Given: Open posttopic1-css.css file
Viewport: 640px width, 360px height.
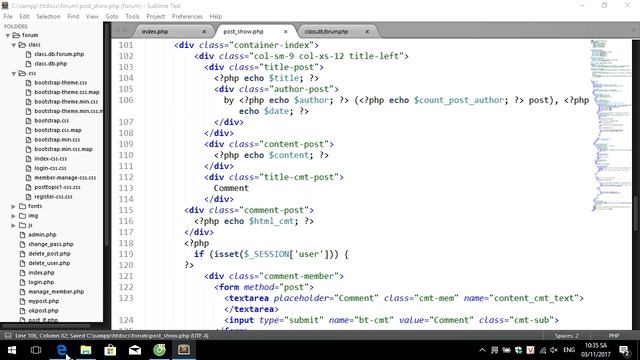Looking at the screenshot, I should point(57,187).
